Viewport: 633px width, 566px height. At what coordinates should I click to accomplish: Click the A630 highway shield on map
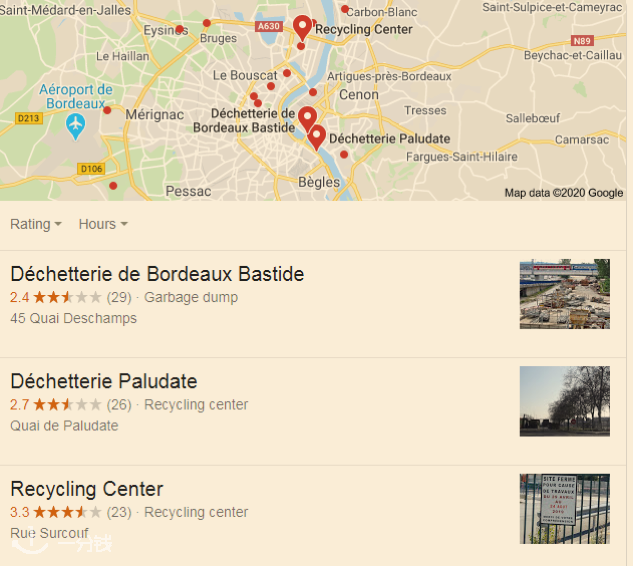pos(269,27)
